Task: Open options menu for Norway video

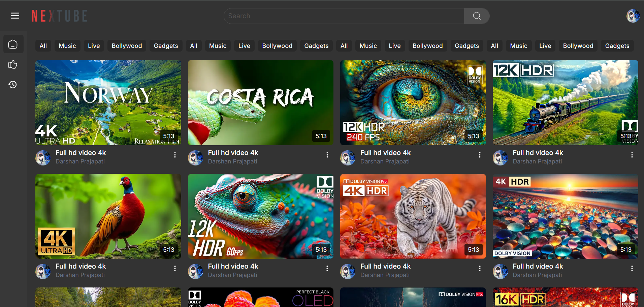Action: coord(175,155)
